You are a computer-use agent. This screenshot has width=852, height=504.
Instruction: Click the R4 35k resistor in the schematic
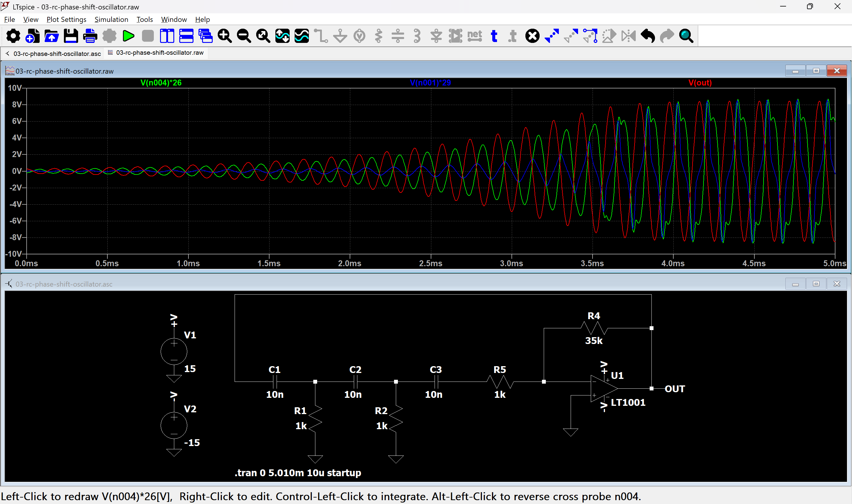[x=593, y=328]
